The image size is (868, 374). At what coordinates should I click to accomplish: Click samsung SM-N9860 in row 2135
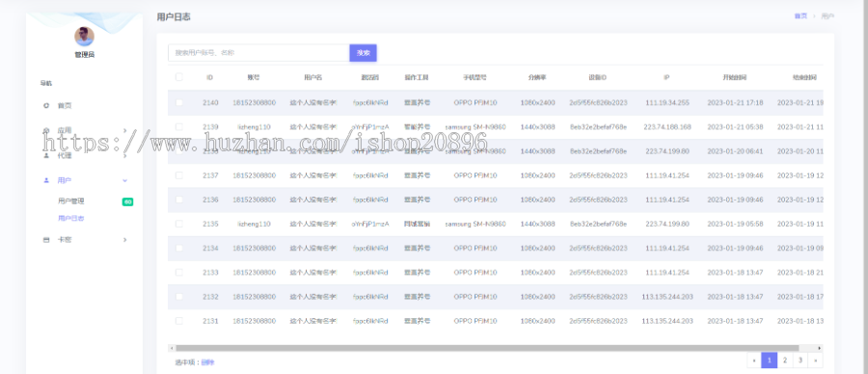pos(475,224)
